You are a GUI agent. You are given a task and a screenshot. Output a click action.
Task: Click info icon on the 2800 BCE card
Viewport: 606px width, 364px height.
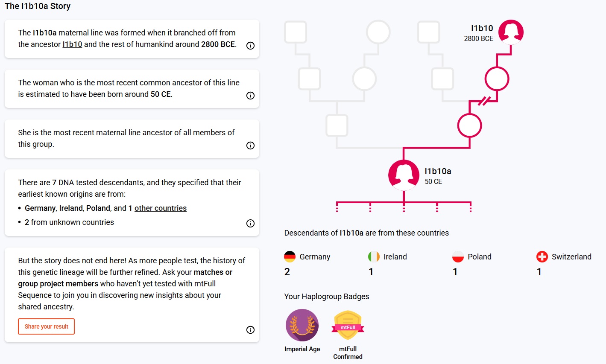click(251, 46)
